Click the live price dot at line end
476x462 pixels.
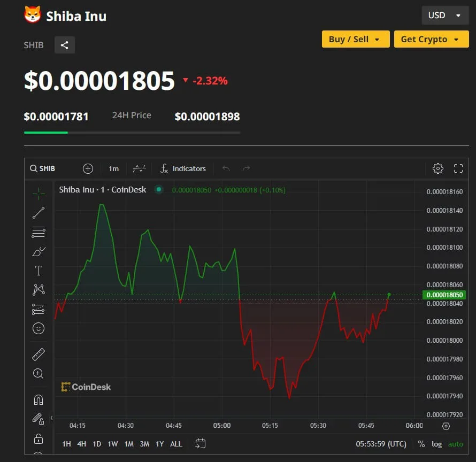389,295
